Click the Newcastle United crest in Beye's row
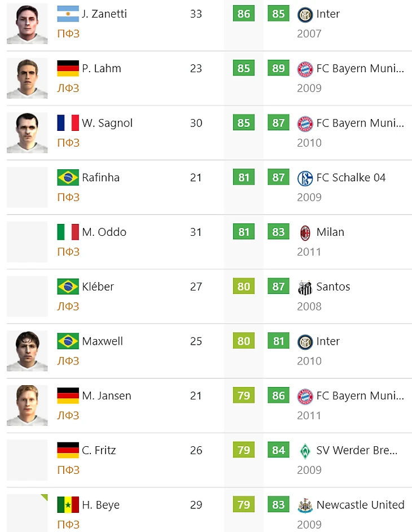 tap(305, 505)
